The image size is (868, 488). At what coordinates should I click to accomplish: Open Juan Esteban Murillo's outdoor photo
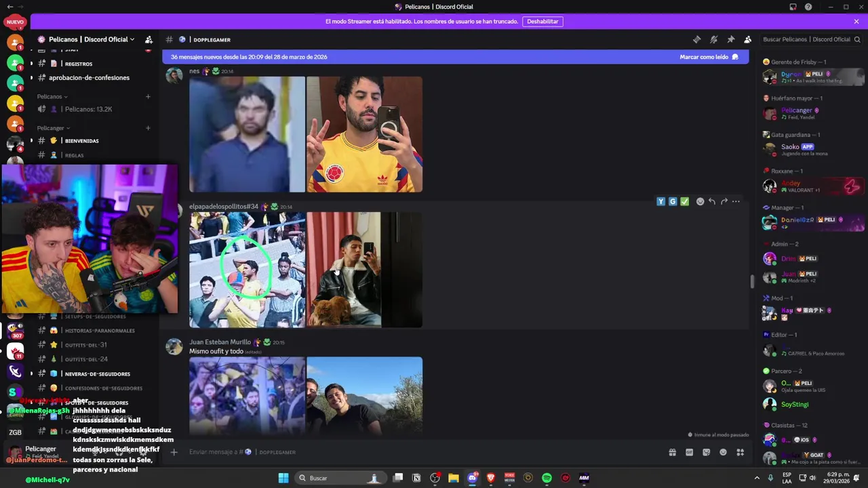(x=364, y=395)
